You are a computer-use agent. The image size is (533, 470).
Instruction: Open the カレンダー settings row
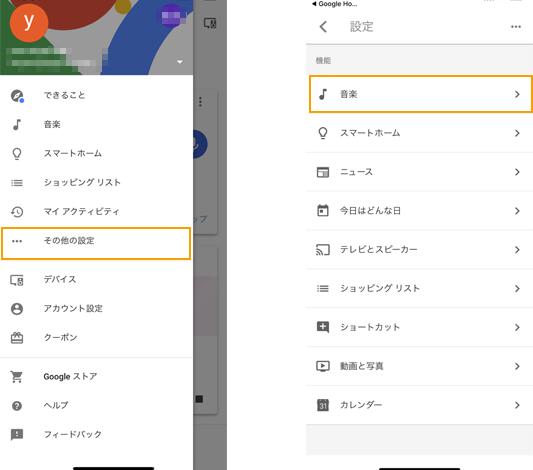tap(419, 405)
